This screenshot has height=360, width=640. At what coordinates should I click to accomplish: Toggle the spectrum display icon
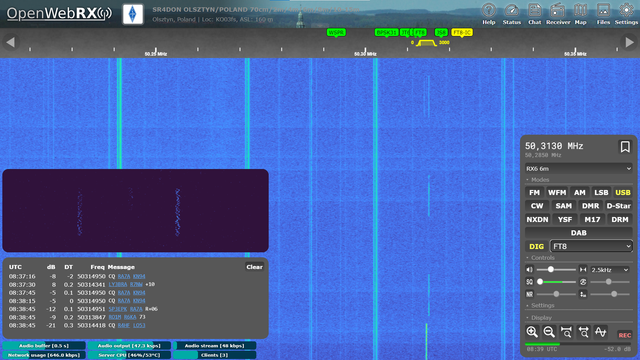(600, 332)
